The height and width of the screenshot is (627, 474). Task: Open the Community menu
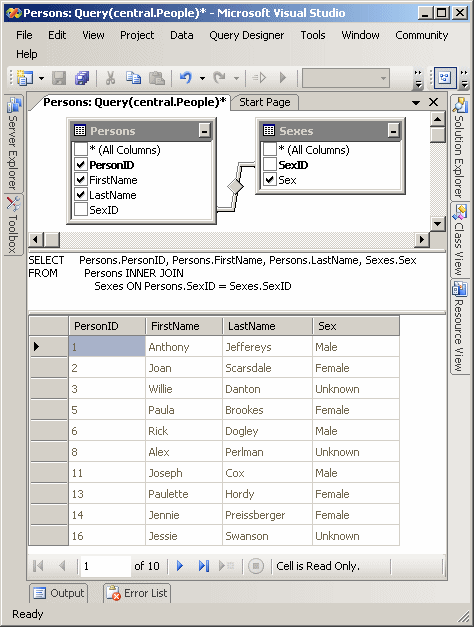pyautogui.click(x=422, y=35)
